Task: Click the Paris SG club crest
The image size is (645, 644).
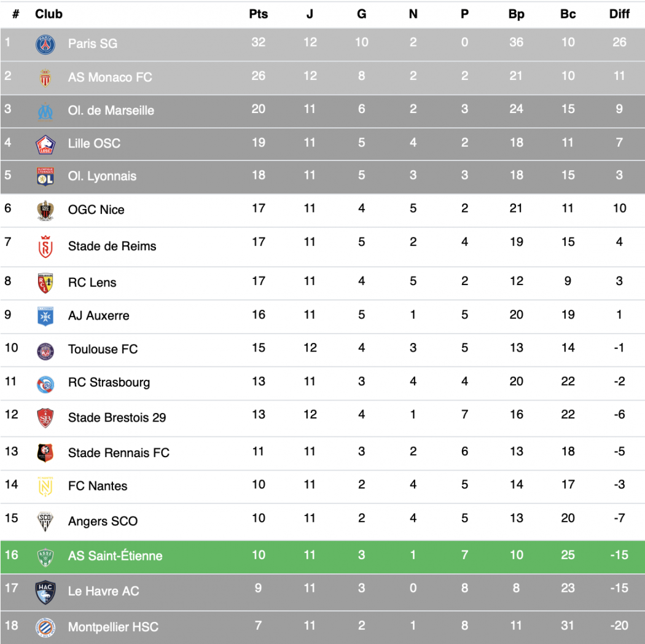Action: click(x=45, y=44)
